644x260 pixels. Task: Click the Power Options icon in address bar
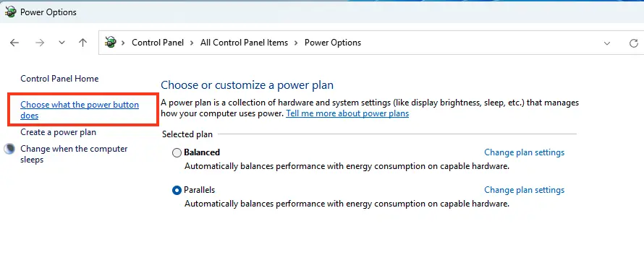(111, 42)
